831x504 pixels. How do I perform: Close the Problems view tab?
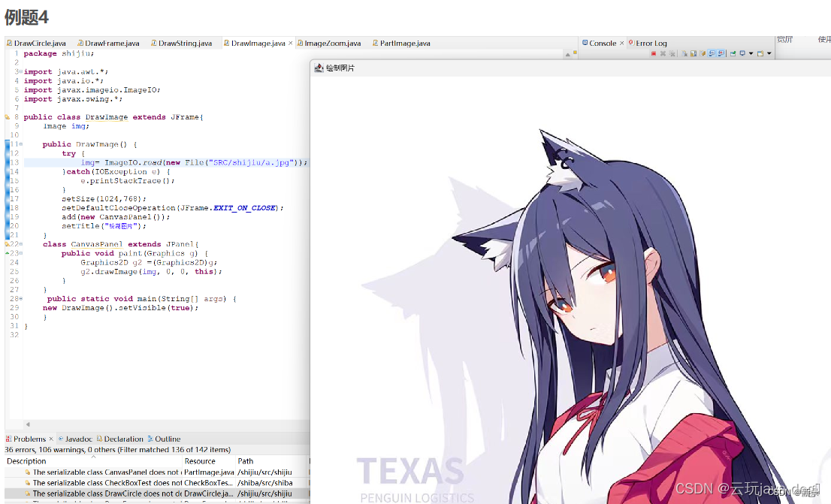[x=51, y=439]
